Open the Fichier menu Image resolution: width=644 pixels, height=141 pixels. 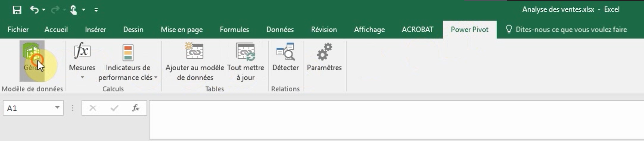[x=18, y=30]
